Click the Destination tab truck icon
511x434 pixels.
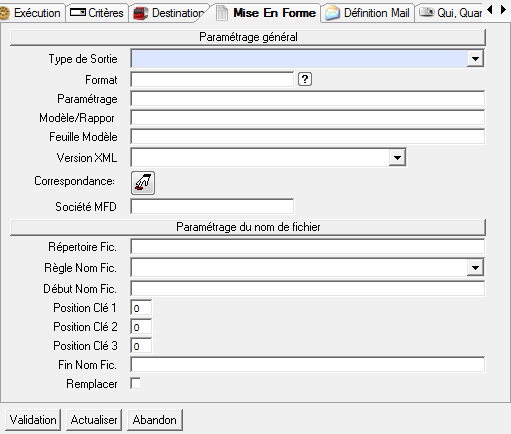coord(140,13)
